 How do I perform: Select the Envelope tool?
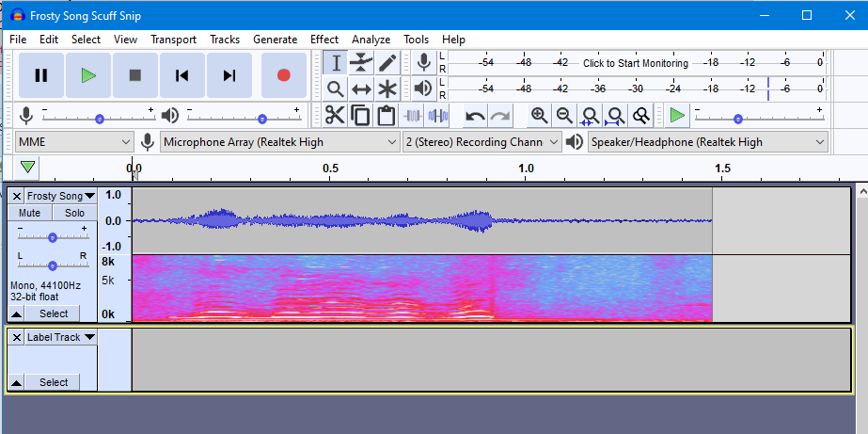(x=361, y=63)
